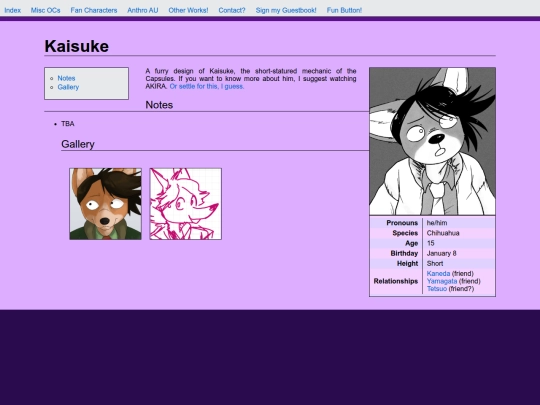The image size is (540, 405).
Task: Click the he/him value
Action: click(437, 223)
